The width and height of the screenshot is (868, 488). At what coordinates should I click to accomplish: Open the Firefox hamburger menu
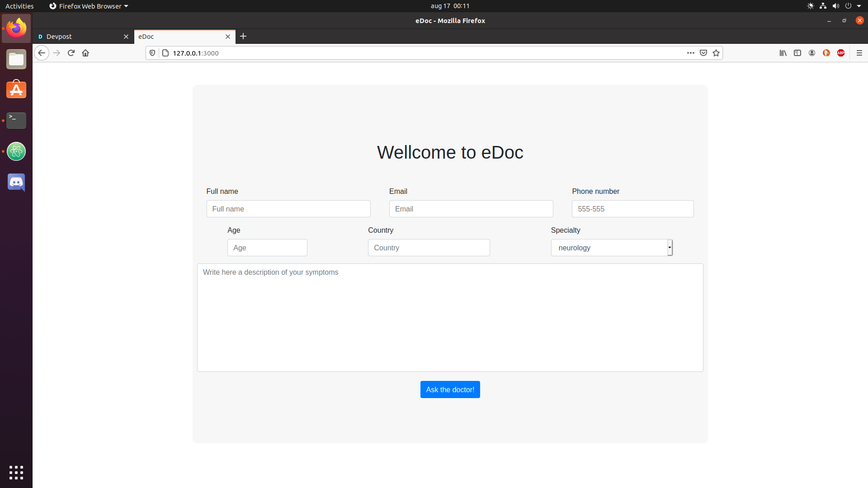859,53
